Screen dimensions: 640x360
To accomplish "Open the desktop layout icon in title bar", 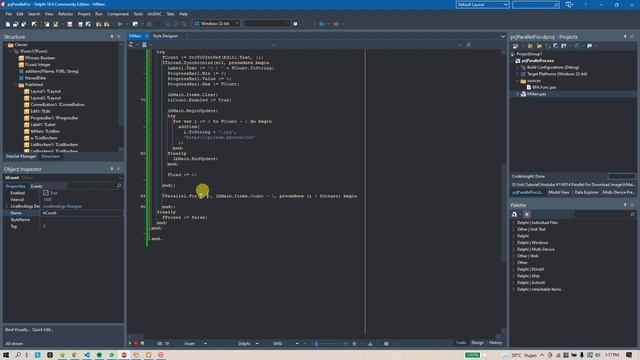I will [569, 4].
